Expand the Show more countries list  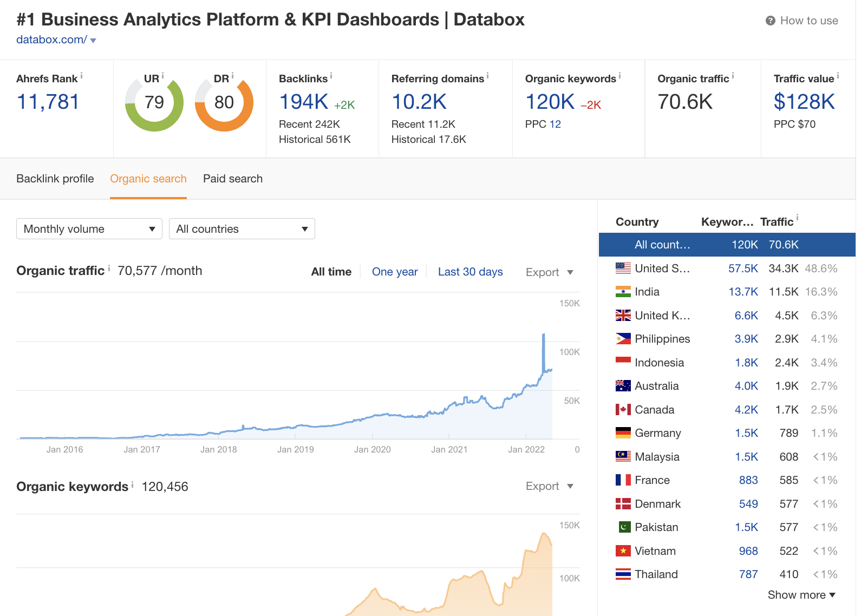coord(801,595)
